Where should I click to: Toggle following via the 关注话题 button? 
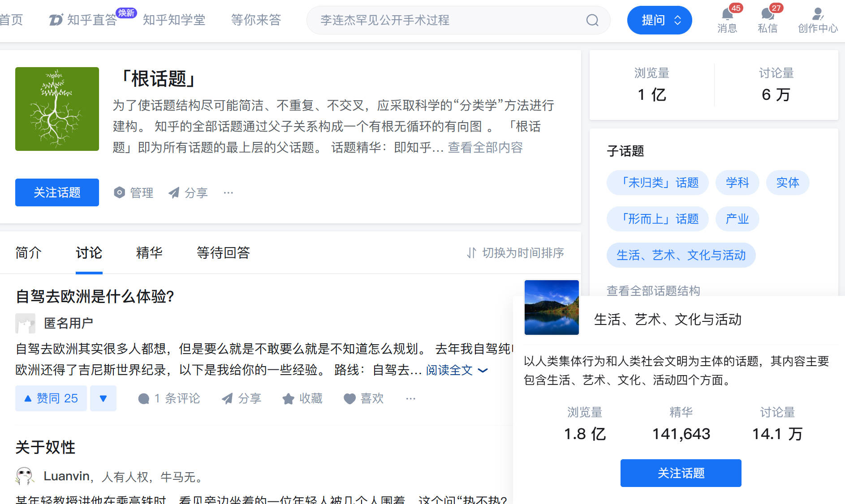57,192
